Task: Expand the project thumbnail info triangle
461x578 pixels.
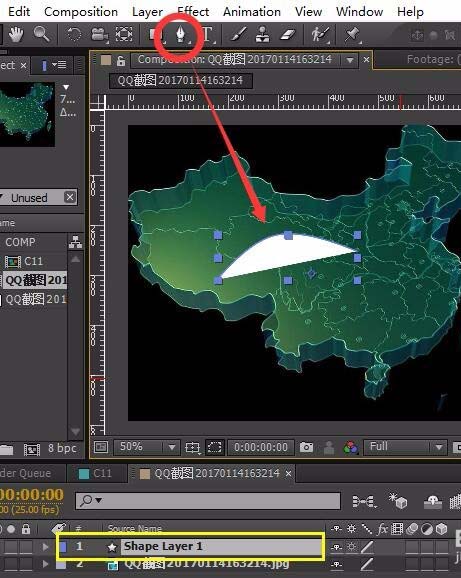Action: pyautogui.click(x=66, y=87)
